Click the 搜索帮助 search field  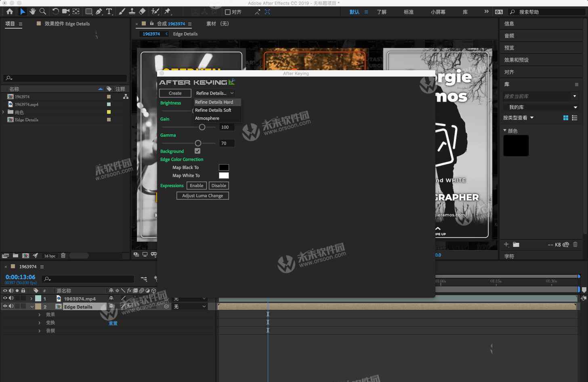547,12
